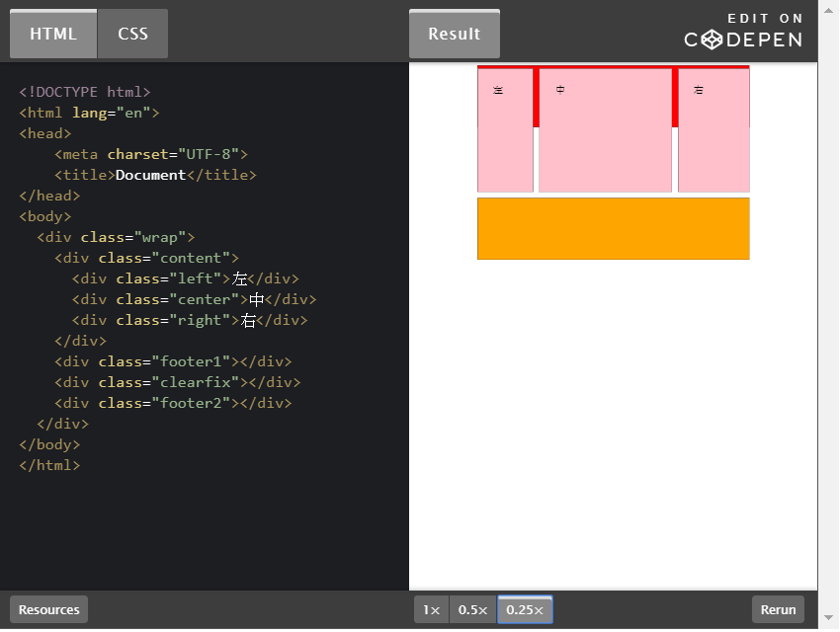Click the right pink column in result

(x=714, y=130)
